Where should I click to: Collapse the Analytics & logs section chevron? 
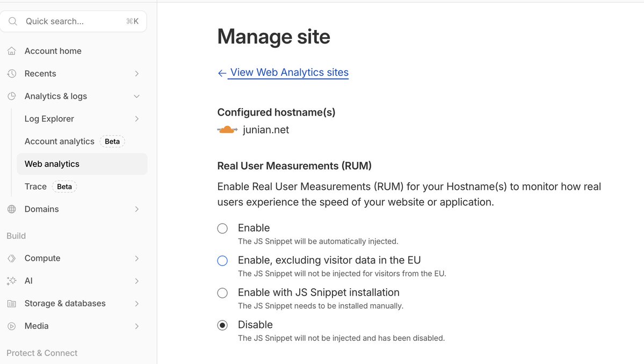(136, 96)
